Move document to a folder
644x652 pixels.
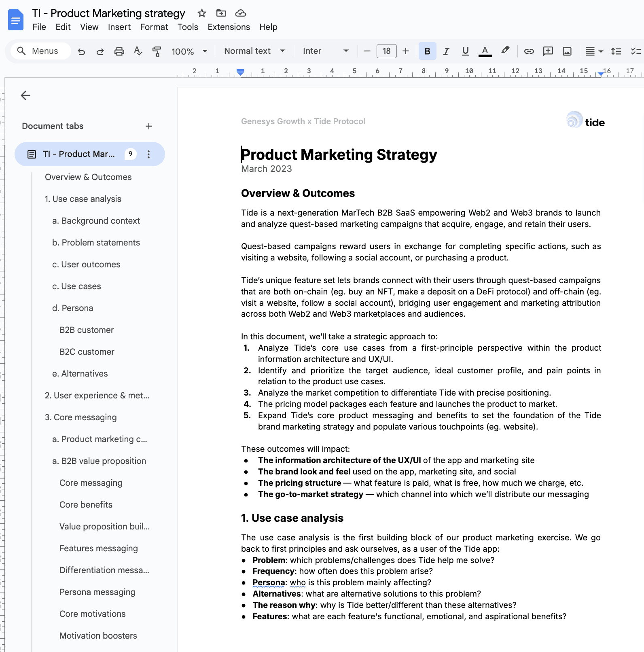(x=221, y=13)
